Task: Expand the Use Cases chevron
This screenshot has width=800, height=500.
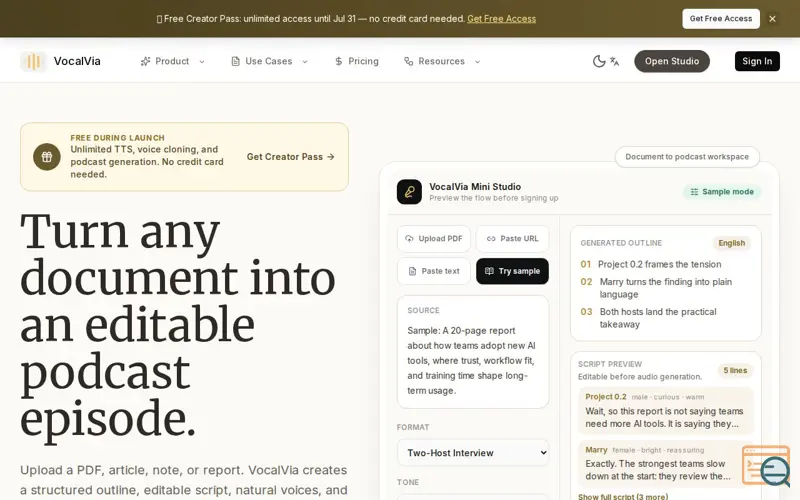Action: click(305, 62)
